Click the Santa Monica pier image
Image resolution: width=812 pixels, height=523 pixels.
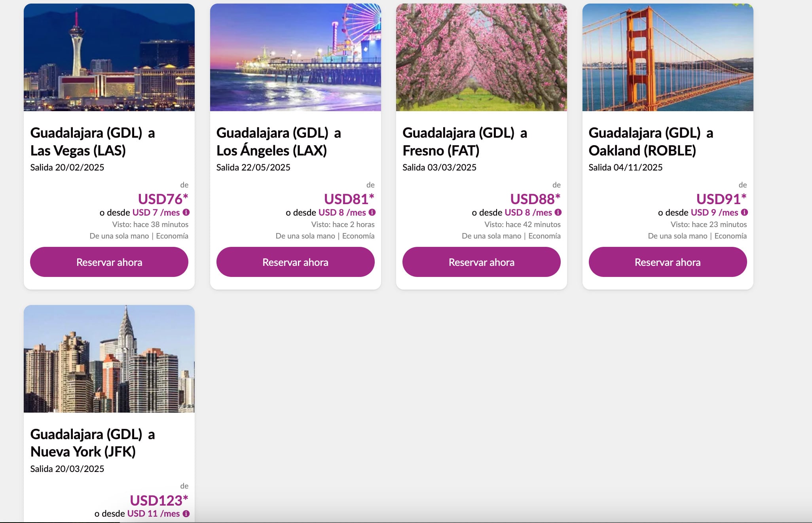pyautogui.click(x=295, y=57)
